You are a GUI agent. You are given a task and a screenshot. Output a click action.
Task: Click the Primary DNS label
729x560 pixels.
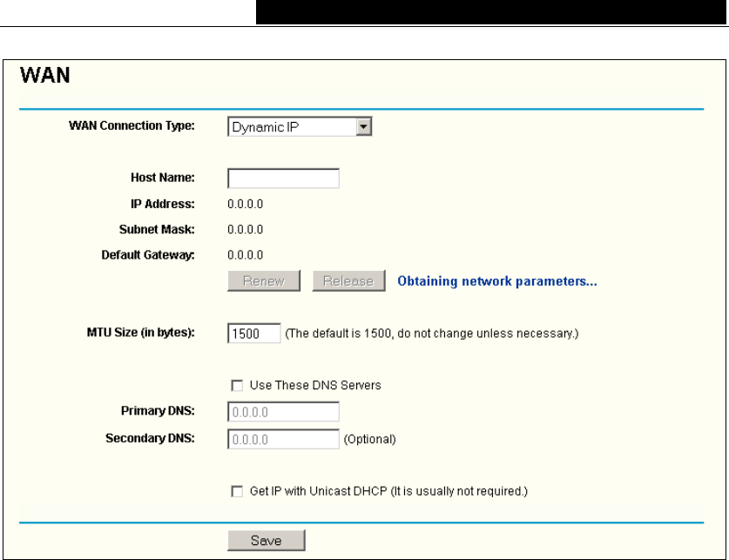point(158,411)
